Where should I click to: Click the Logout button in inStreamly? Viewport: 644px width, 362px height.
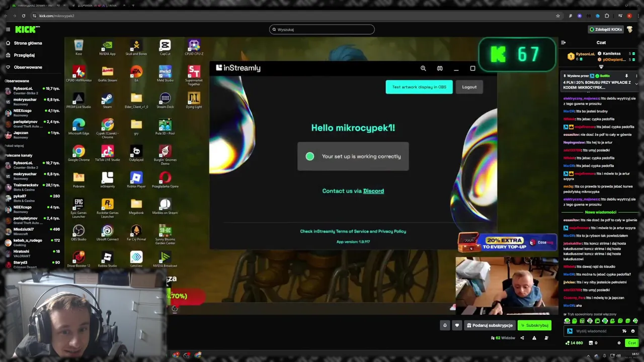tap(469, 87)
